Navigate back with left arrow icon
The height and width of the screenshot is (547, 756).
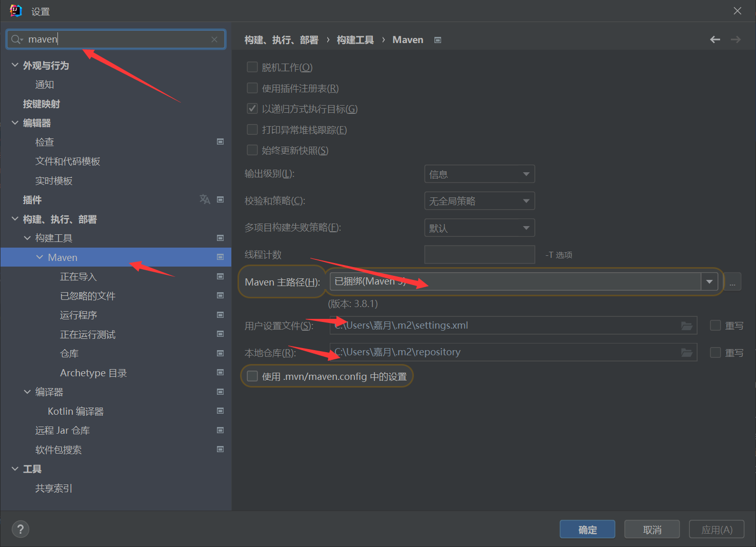coord(715,39)
